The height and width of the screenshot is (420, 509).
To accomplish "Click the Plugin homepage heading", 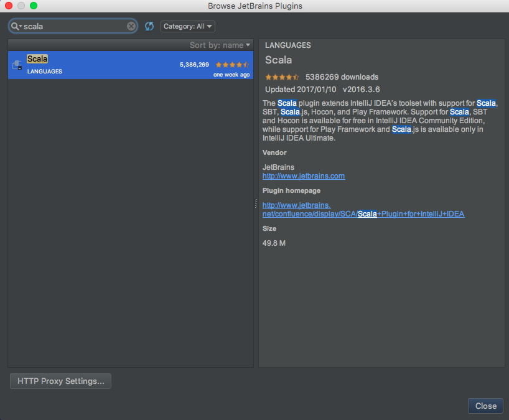I will coord(291,190).
